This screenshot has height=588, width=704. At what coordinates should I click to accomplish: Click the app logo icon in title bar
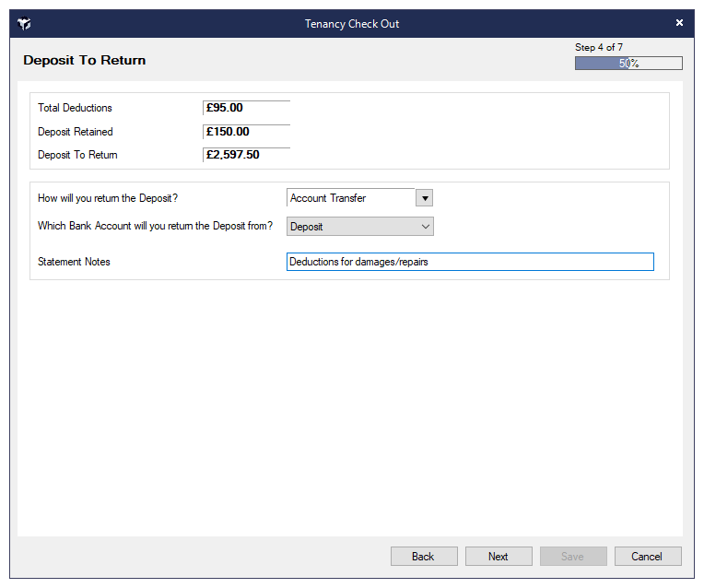25,24
